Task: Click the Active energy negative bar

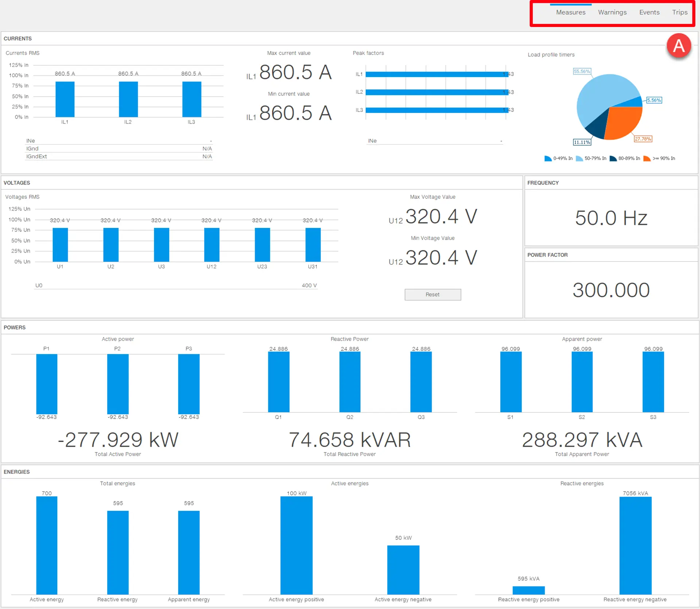Action: tap(403, 570)
